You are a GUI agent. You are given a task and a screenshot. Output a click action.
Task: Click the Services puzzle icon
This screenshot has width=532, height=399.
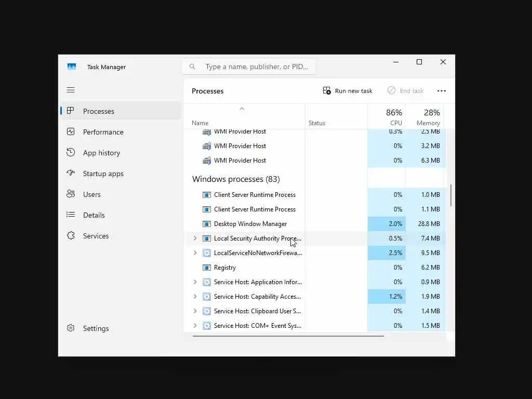pos(71,235)
